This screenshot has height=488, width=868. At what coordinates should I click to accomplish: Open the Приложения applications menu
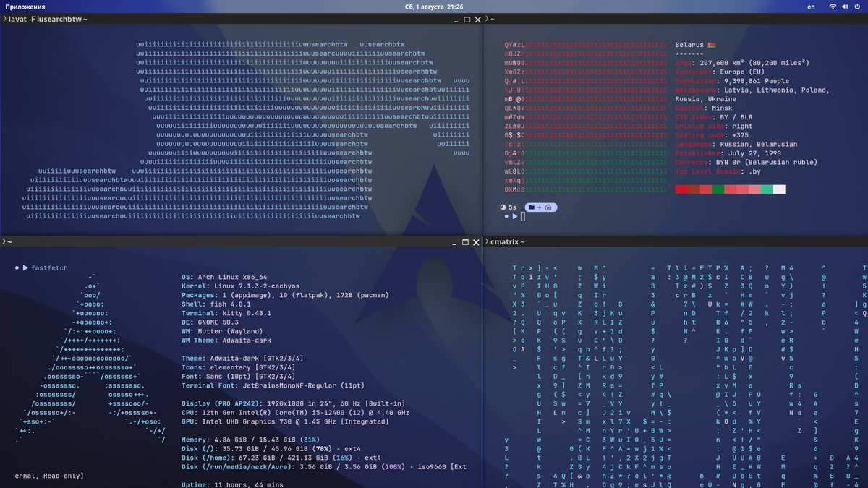[x=25, y=7]
